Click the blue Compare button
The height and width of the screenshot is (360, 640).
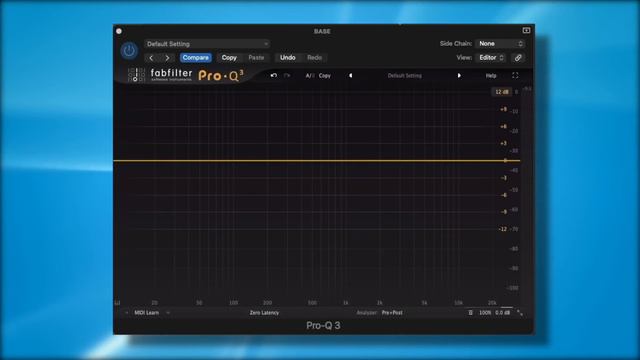pyautogui.click(x=196, y=58)
